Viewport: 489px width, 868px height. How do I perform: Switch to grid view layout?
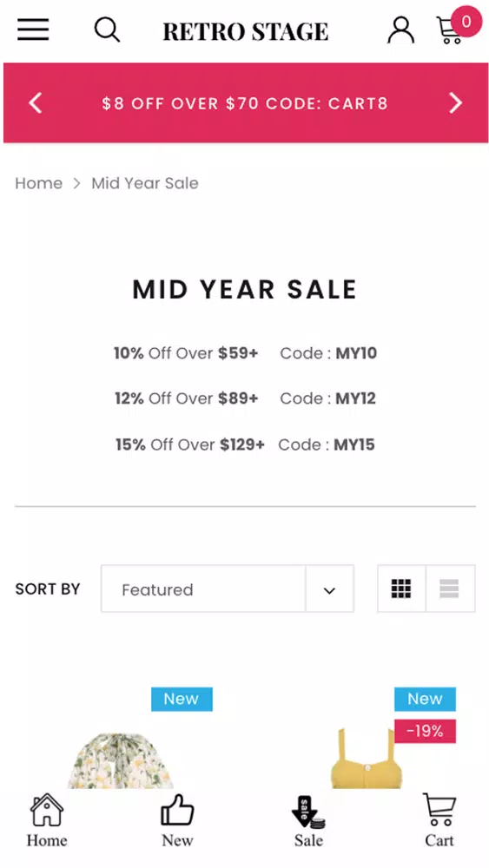click(x=401, y=589)
